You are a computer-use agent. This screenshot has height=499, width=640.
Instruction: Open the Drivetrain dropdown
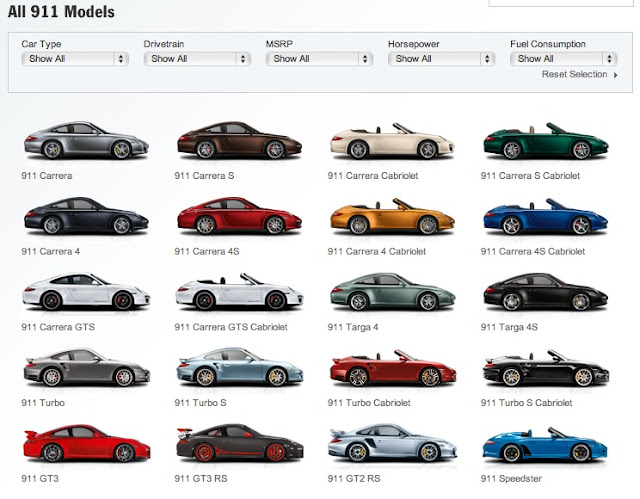(x=197, y=59)
